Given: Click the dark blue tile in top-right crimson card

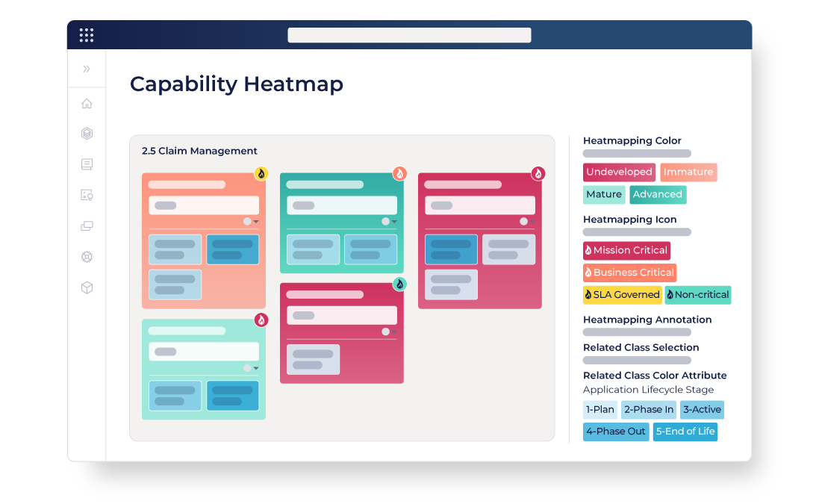Looking at the screenshot, I should [451, 249].
